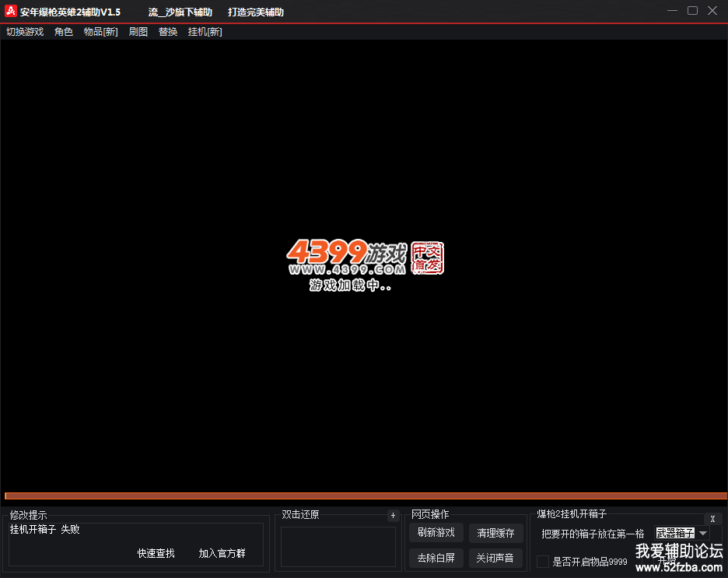Open the 替换 menu
The image size is (728, 578).
(x=168, y=32)
